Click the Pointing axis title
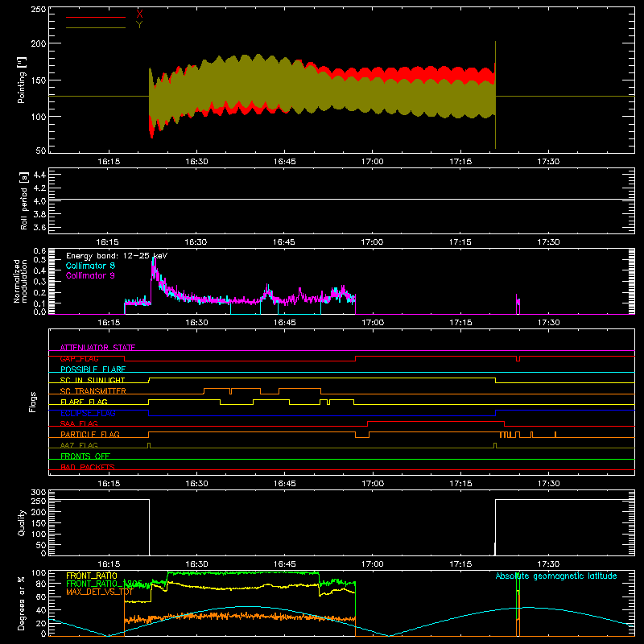 [x=22, y=80]
